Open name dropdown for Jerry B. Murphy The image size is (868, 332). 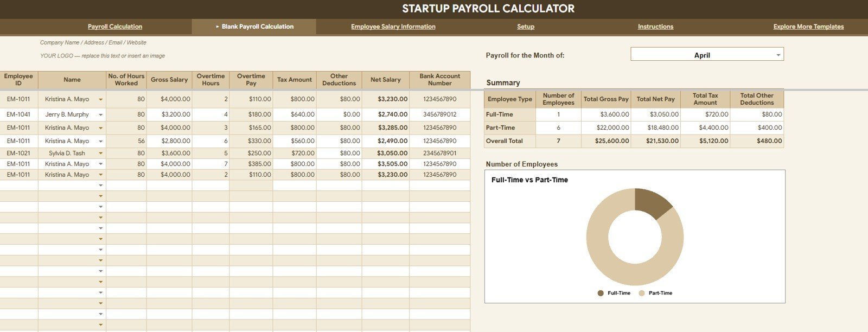click(x=100, y=115)
